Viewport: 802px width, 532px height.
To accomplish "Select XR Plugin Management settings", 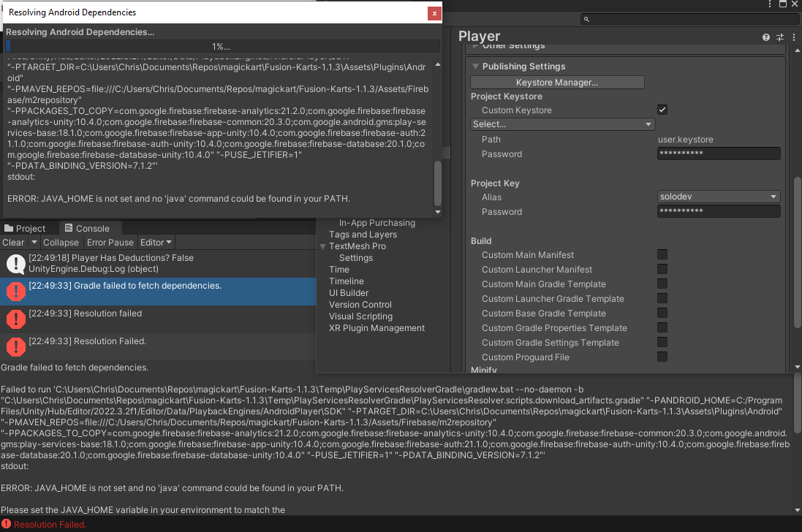I will tap(377, 329).
